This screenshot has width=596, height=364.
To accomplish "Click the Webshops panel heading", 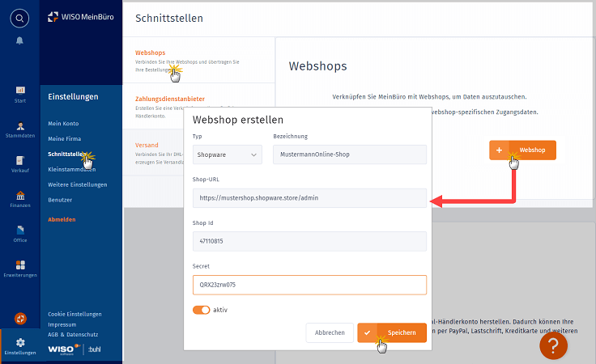I will [x=317, y=66].
